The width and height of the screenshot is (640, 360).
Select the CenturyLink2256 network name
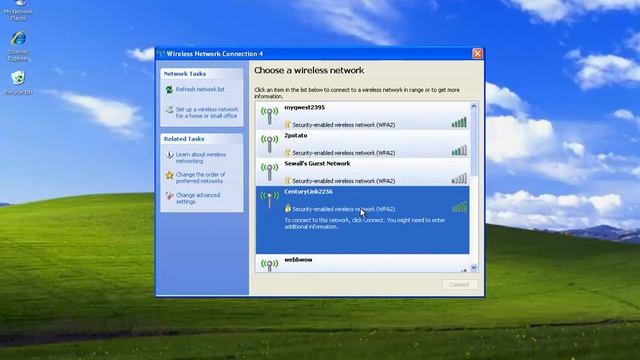pyautogui.click(x=309, y=191)
